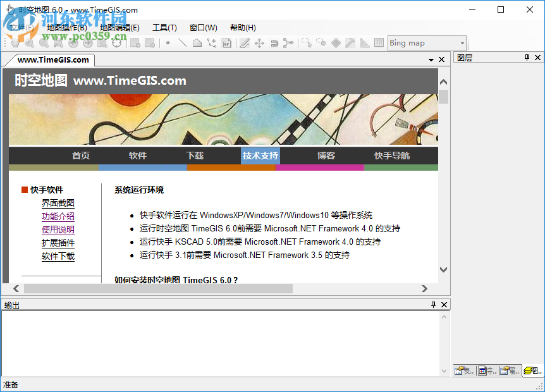The image size is (545, 392).
Task: Activate the zoom in tool
Action: coord(29,43)
